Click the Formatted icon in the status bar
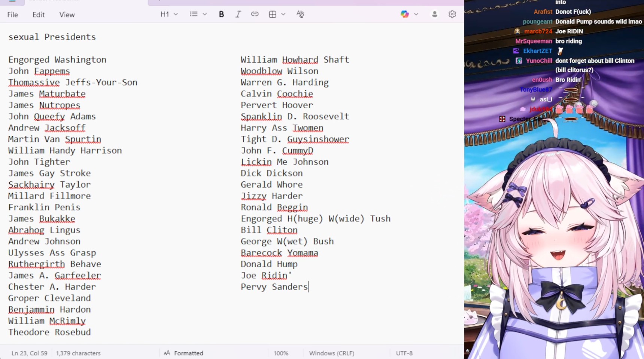Screen dimensions: 644x359 coord(167,353)
